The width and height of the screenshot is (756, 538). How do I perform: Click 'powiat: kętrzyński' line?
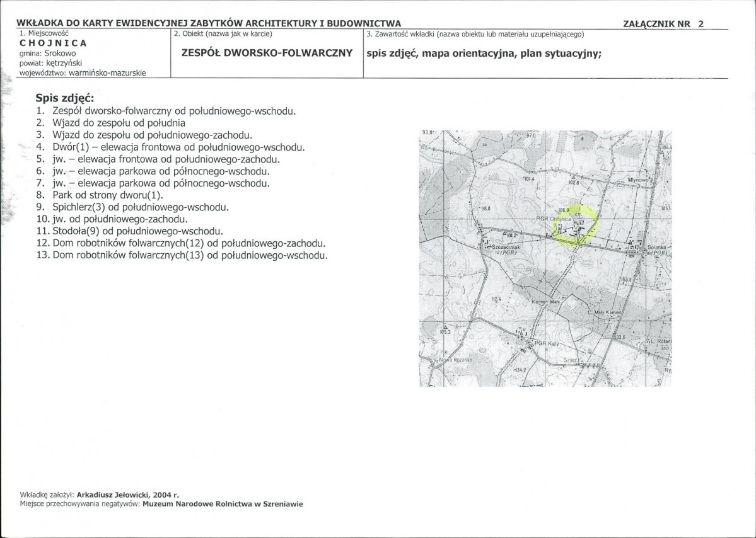point(50,63)
